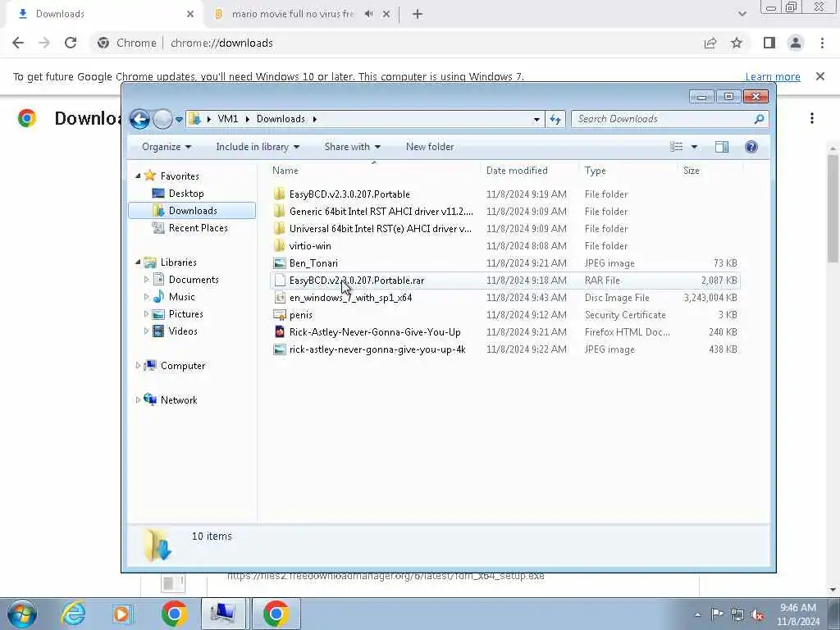Select the Rick-Astley-Never-Gonna-Give-You-Up HTML document icon
This screenshot has width=840, height=630.
coord(279,331)
